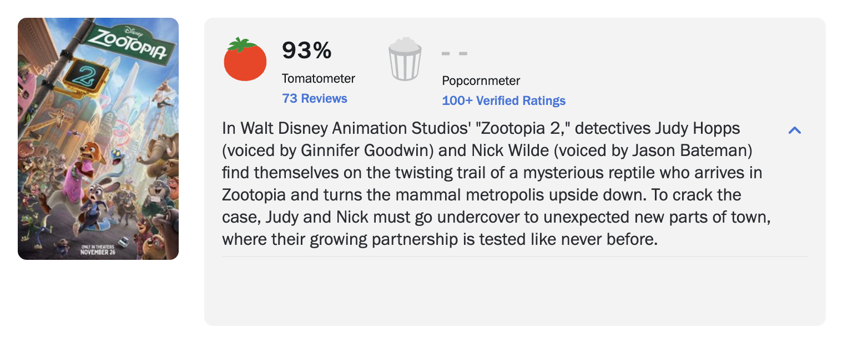The width and height of the screenshot is (868, 362).
Task: Click the empty Popcornmeter score dashes
Action: [455, 54]
